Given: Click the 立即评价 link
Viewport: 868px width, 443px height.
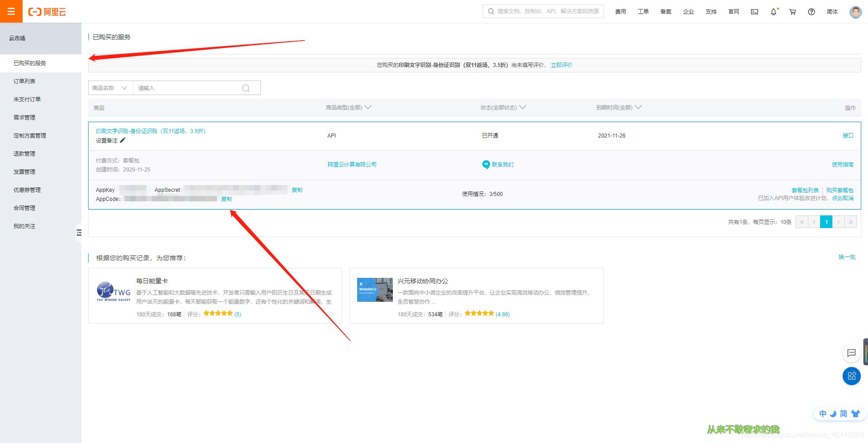Looking at the screenshot, I should pyautogui.click(x=561, y=65).
